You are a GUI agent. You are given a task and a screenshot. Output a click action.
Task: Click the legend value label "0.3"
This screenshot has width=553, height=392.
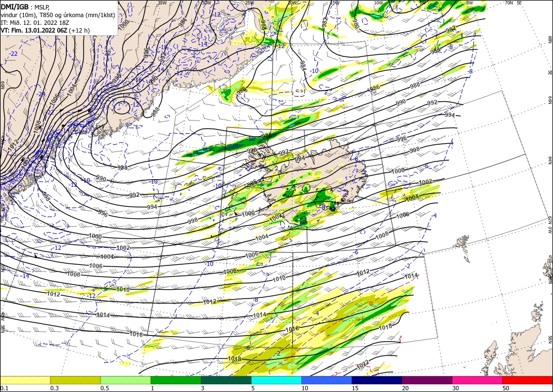point(54,388)
